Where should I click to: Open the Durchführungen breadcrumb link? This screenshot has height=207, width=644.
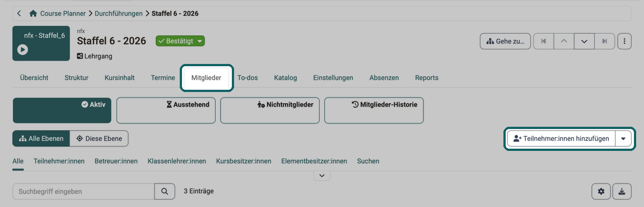pyautogui.click(x=119, y=13)
